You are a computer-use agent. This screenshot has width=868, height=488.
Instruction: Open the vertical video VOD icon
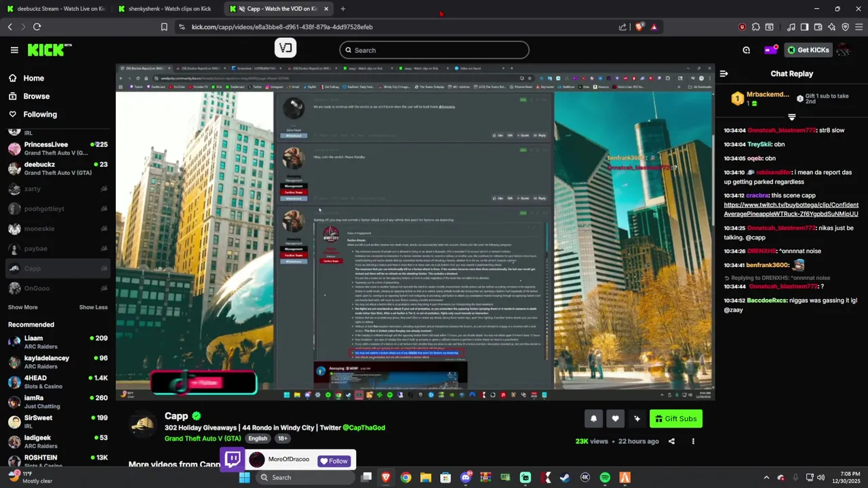pyautogui.click(x=285, y=47)
